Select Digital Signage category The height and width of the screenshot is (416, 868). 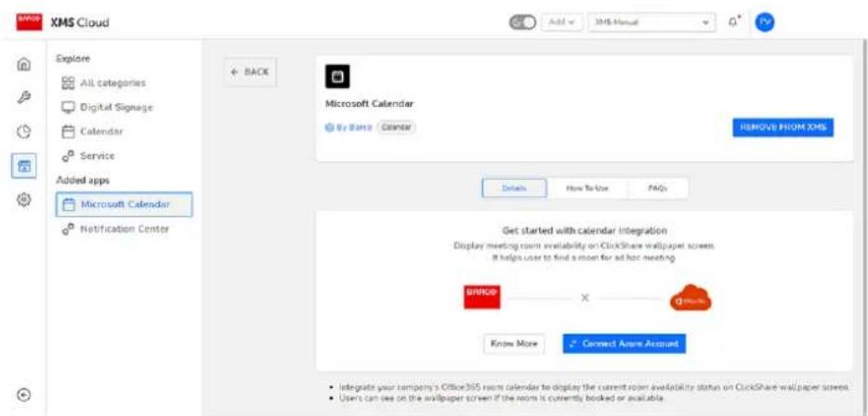click(x=107, y=108)
